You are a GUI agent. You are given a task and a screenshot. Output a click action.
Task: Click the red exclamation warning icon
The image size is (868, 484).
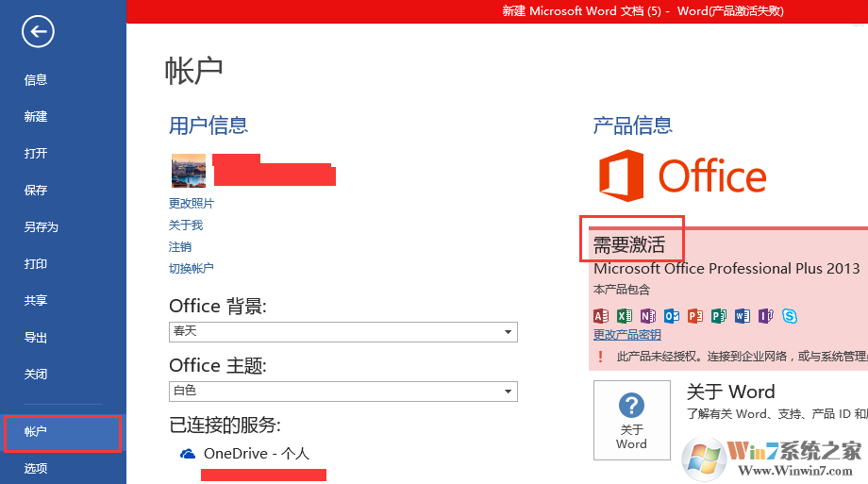[600, 356]
